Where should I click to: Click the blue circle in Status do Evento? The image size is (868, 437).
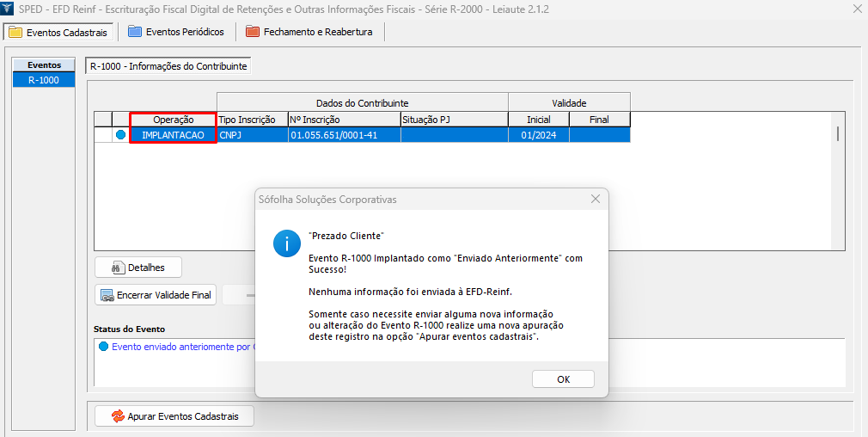[104, 347]
